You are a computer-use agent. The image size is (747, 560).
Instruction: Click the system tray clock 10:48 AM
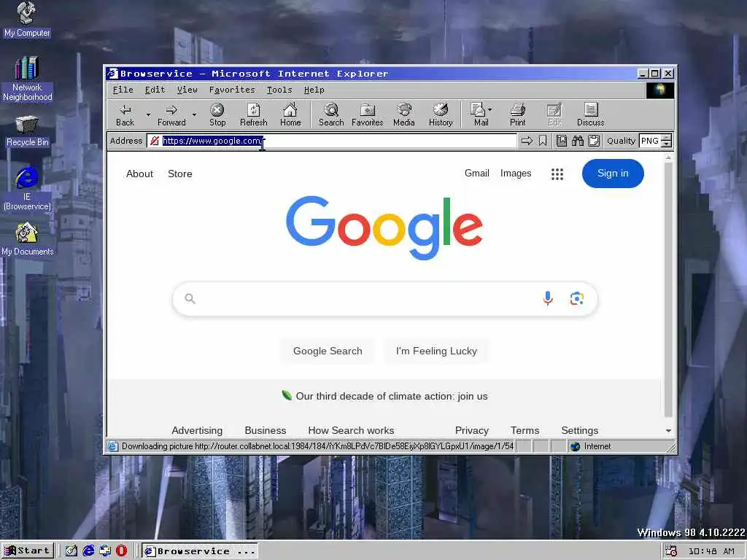point(711,551)
